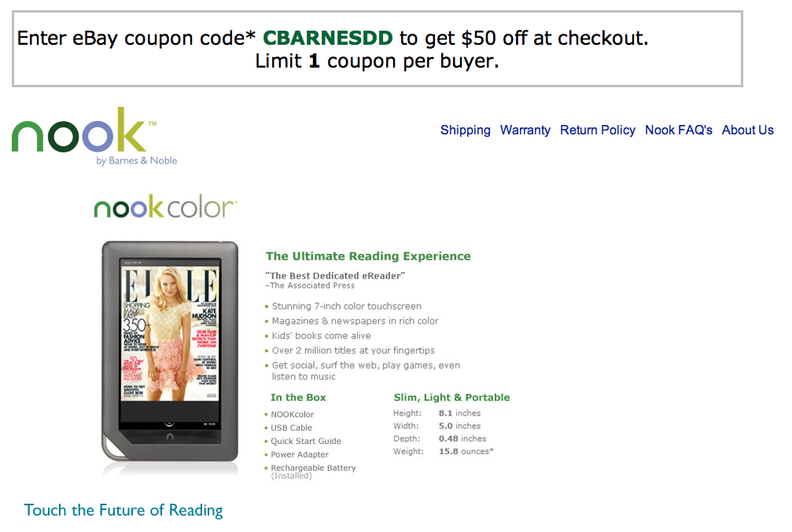Viewport: 792px width, 532px height.
Task: Open the Shipping link
Action: point(465,130)
